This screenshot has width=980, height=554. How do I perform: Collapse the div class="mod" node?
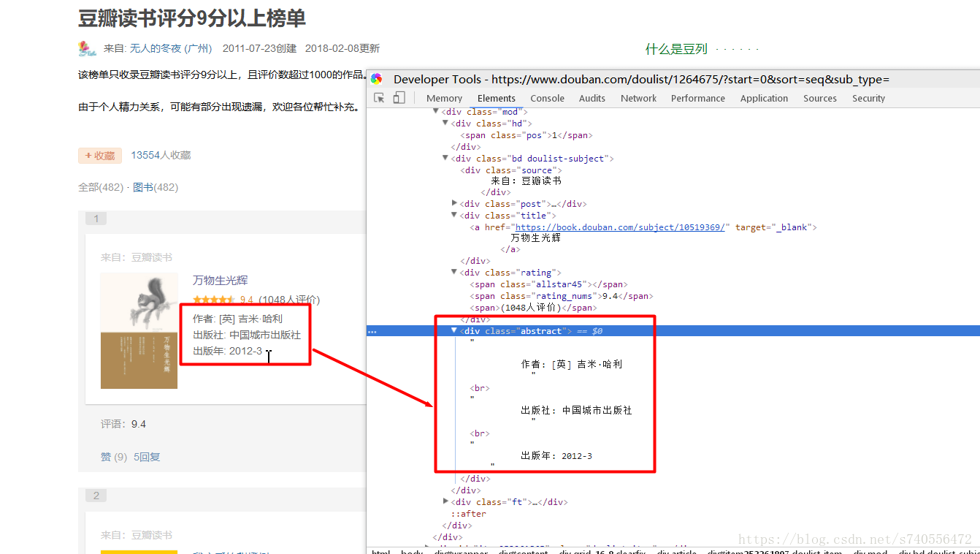coord(436,112)
